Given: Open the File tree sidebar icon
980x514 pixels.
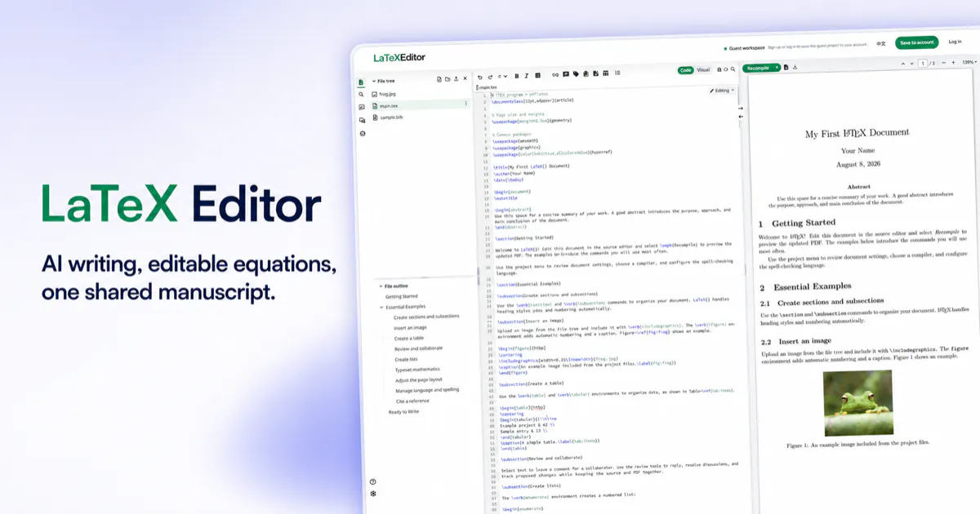Looking at the screenshot, I should (361, 82).
